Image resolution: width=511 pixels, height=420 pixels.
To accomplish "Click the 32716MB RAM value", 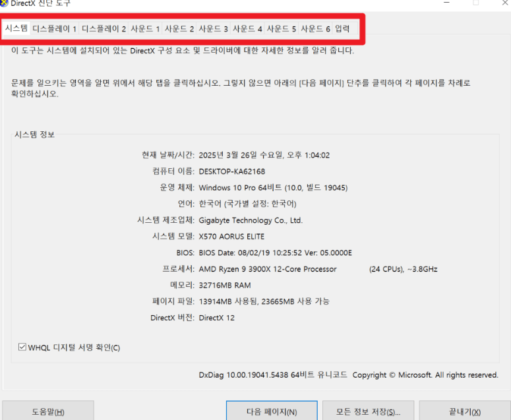I will 225,285.
